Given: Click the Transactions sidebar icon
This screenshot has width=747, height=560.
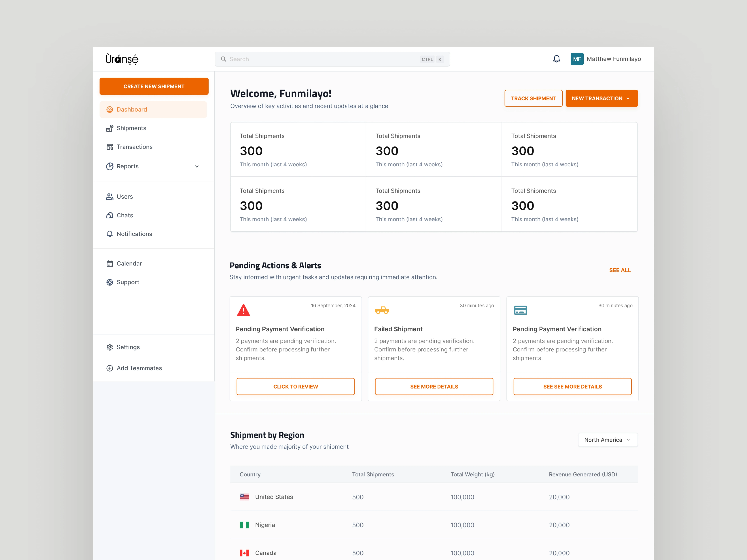Looking at the screenshot, I should point(110,147).
